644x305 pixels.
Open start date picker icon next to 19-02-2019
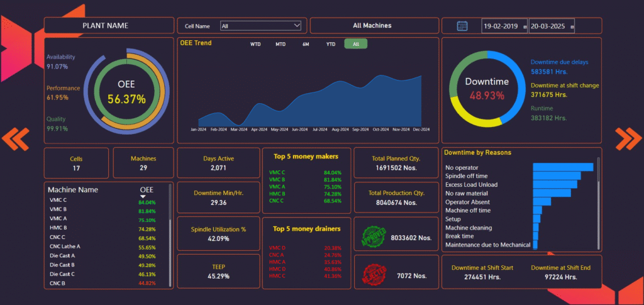[x=525, y=26]
